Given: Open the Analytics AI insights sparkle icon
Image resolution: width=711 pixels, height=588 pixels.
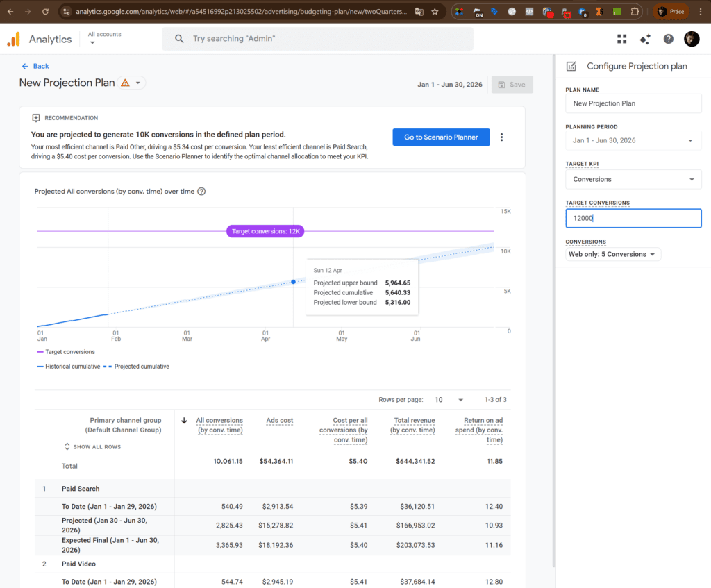Looking at the screenshot, I should click(645, 39).
